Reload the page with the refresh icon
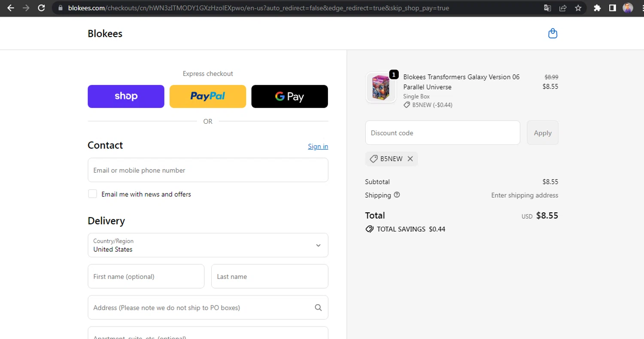 coord(42,8)
